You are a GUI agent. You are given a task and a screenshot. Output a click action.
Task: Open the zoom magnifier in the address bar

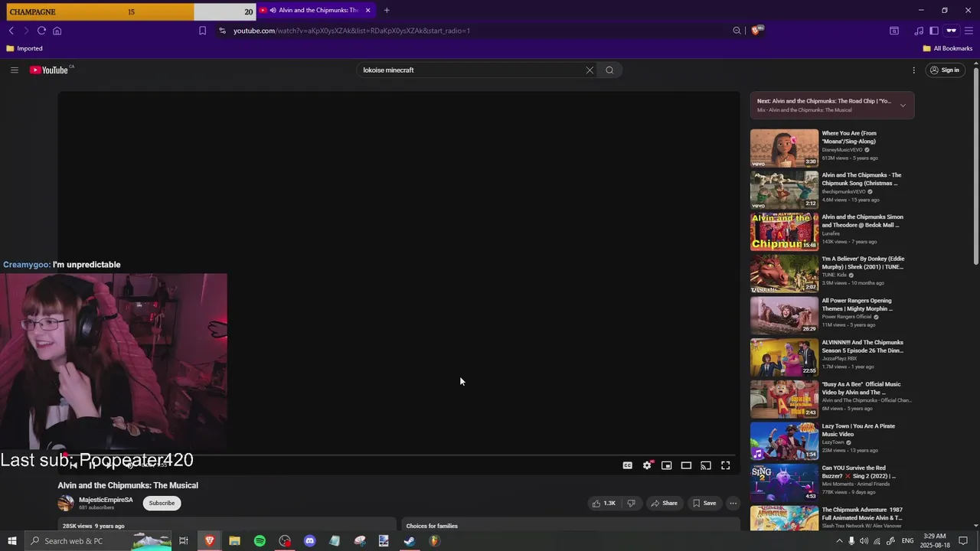[737, 31]
